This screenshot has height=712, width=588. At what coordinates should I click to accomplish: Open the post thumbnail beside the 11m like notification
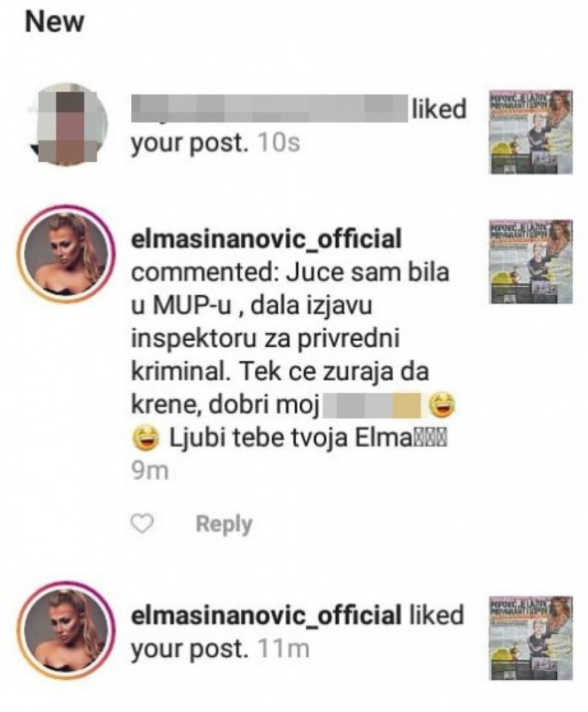pyautogui.click(x=531, y=638)
